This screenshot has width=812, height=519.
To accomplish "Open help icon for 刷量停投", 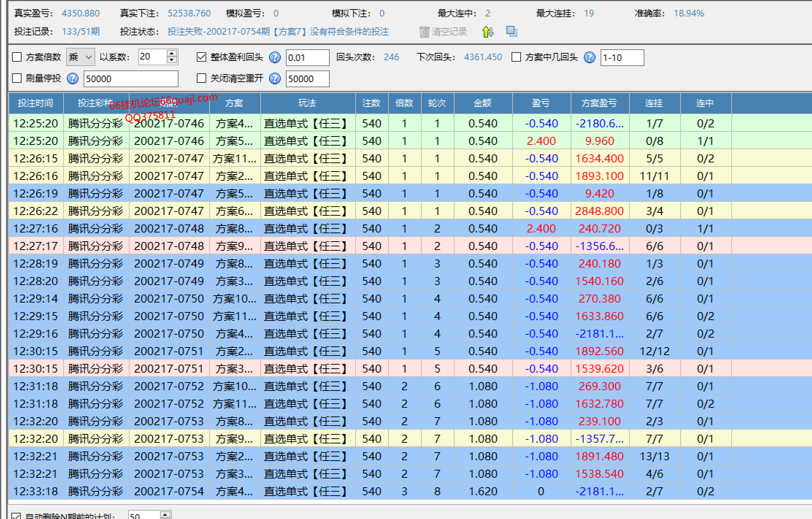I will [73, 78].
